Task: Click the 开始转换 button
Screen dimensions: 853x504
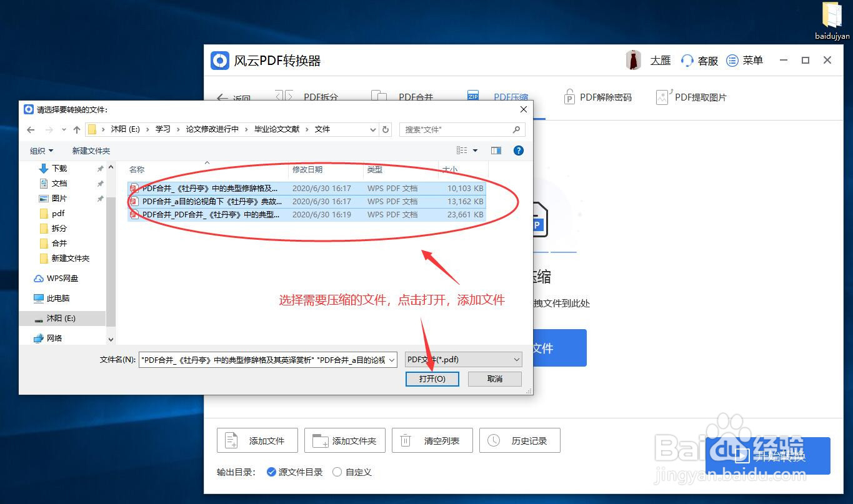Action: [x=767, y=456]
